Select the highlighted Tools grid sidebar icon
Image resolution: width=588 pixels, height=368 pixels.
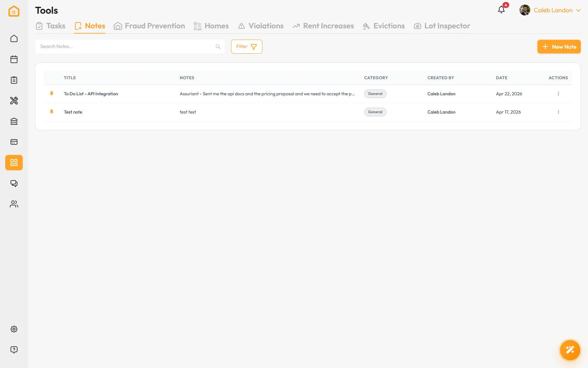tap(14, 163)
